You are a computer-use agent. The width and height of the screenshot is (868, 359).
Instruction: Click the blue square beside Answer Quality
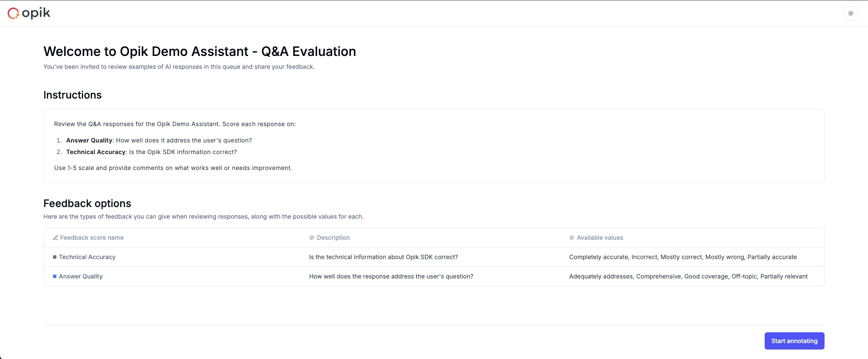(55, 276)
